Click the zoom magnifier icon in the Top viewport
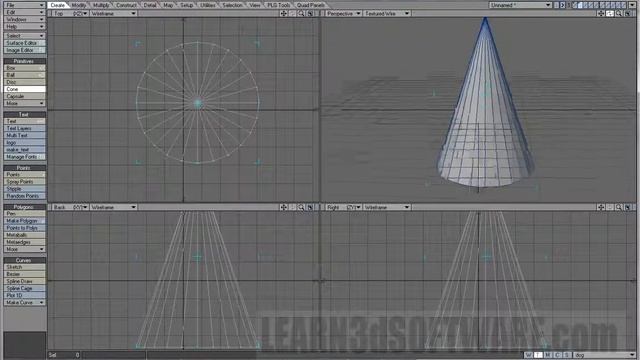Viewport: 640px width, 360px height. click(301, 13)
